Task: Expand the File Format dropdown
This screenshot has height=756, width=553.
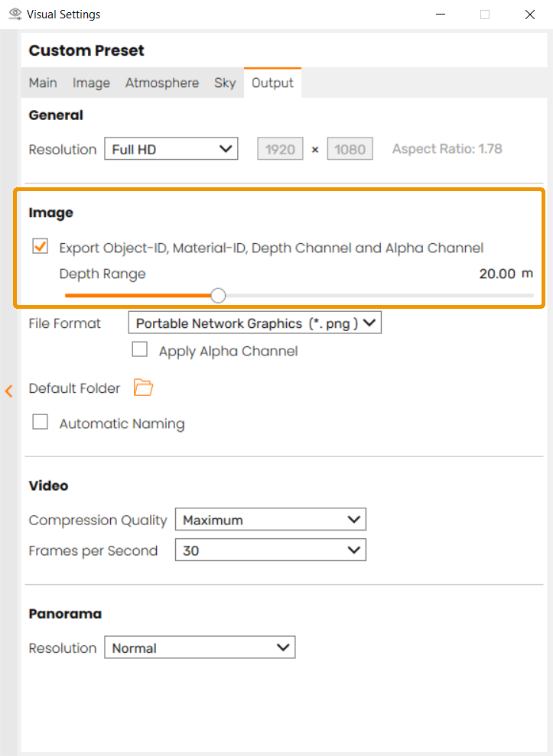Action: click(x=254, y=323)
